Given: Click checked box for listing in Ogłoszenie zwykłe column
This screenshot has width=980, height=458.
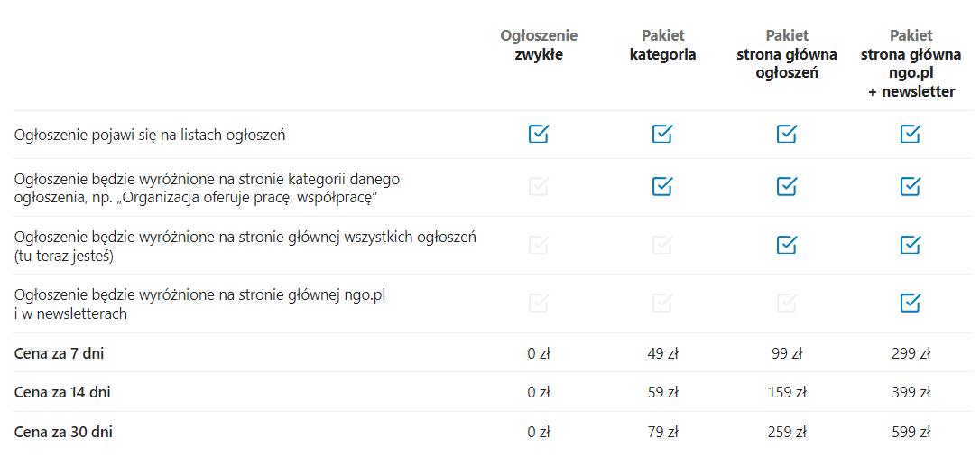Looking at the screenshot, I should click(x=539, y=134).
